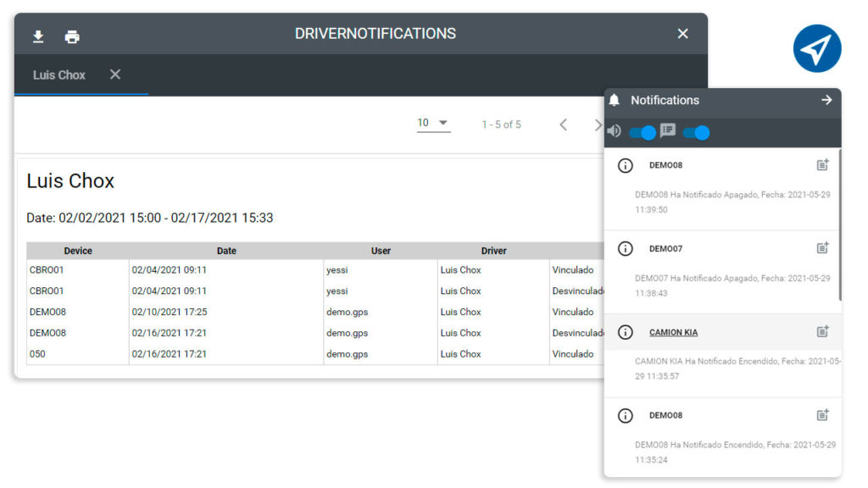Screen dimensions: 868x488
Task: Click info icon of first DEMO08 notification
Action: (625, 165)
